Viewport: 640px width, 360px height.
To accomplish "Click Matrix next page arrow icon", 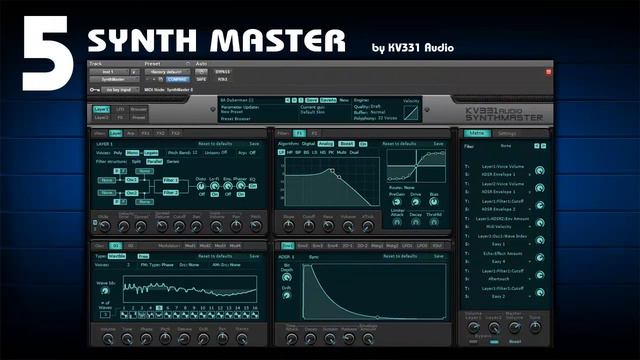I will pyautogui.click(x=543, y=146).
